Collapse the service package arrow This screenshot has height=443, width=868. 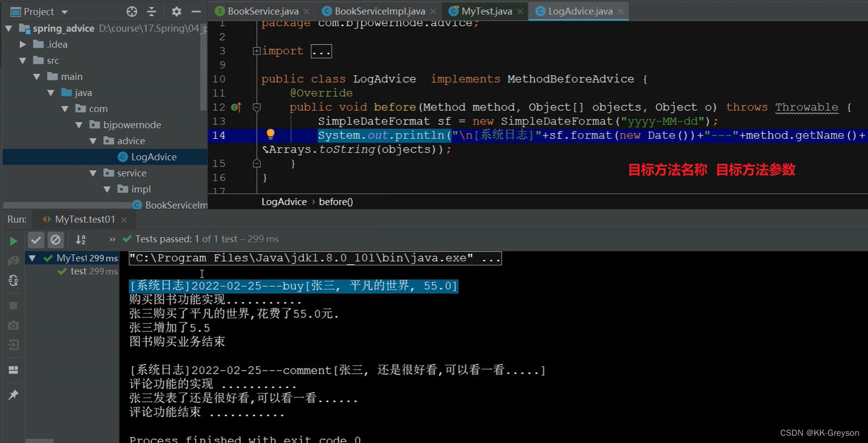pyautogui.click(x=93, y=173)
